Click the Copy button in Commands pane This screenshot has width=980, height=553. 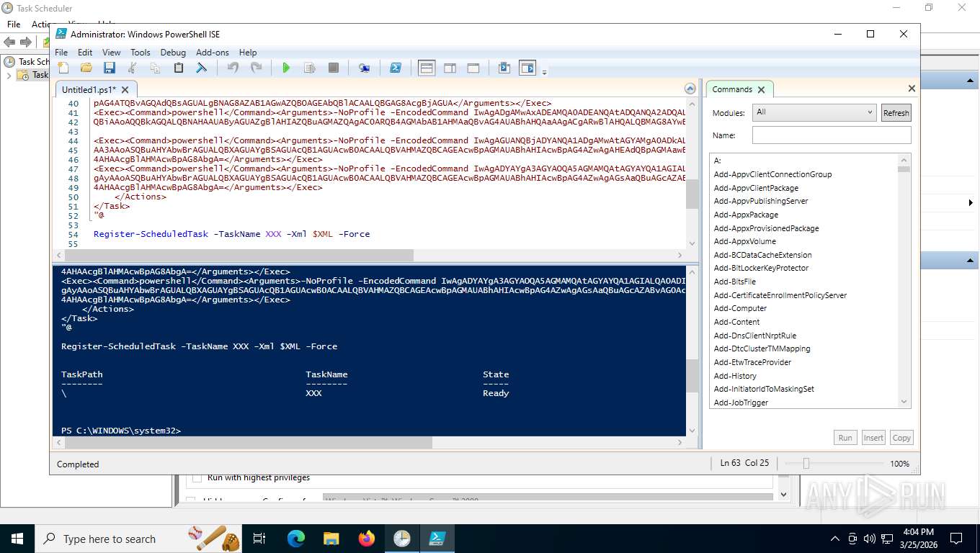[901, 438]
